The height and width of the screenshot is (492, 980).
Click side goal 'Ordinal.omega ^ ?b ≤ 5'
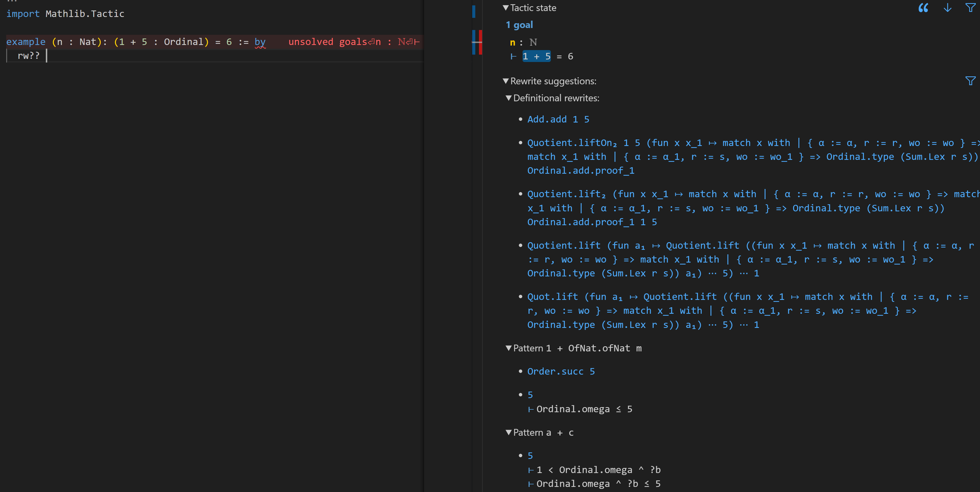coord(598,484)
